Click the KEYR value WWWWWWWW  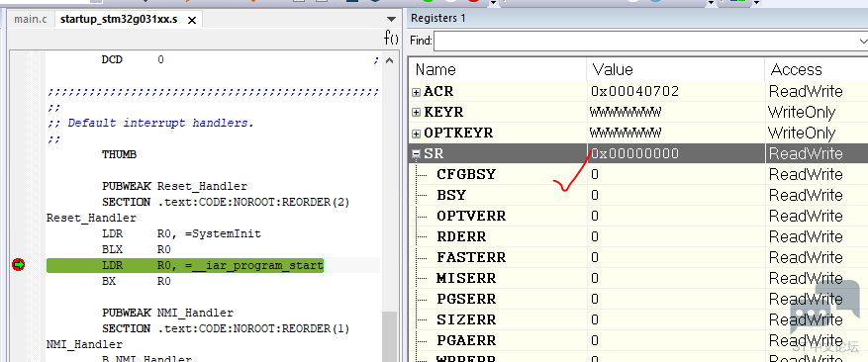pyautogui.click(x=626, y=113)
